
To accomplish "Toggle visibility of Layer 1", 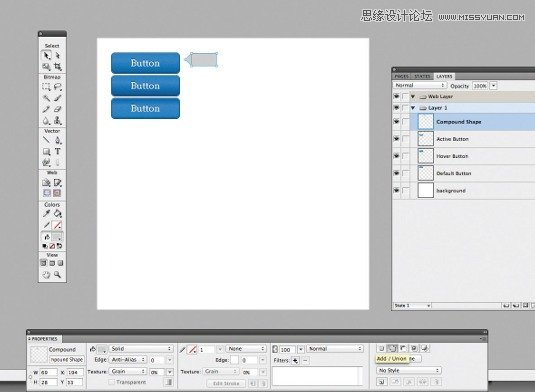I will 396,108.
